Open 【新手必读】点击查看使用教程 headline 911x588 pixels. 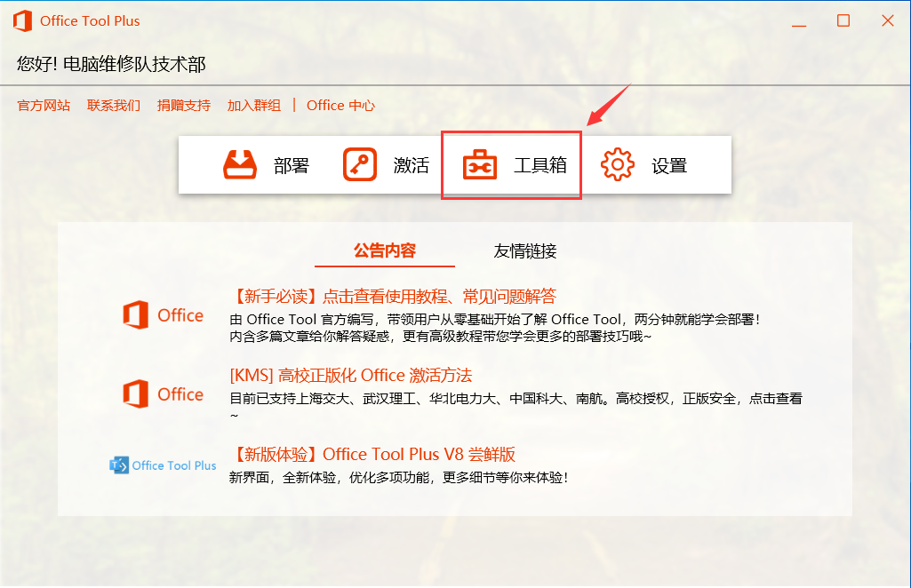(x=393, y=297)
